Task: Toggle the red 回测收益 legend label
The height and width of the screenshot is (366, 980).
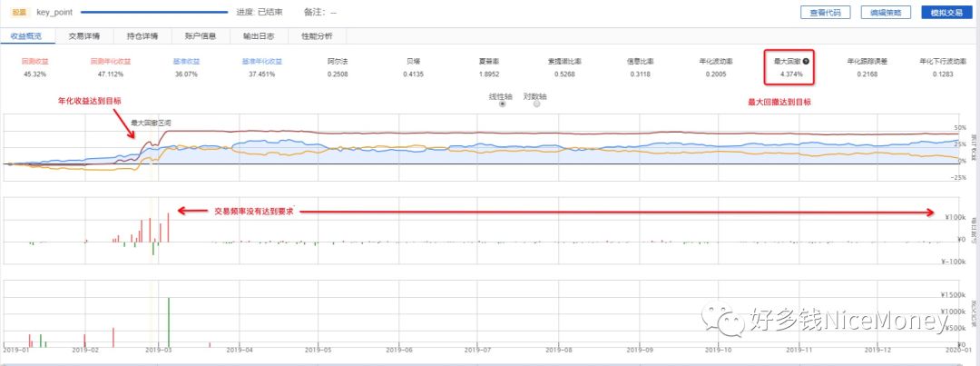Action: (x=35, y=62)
